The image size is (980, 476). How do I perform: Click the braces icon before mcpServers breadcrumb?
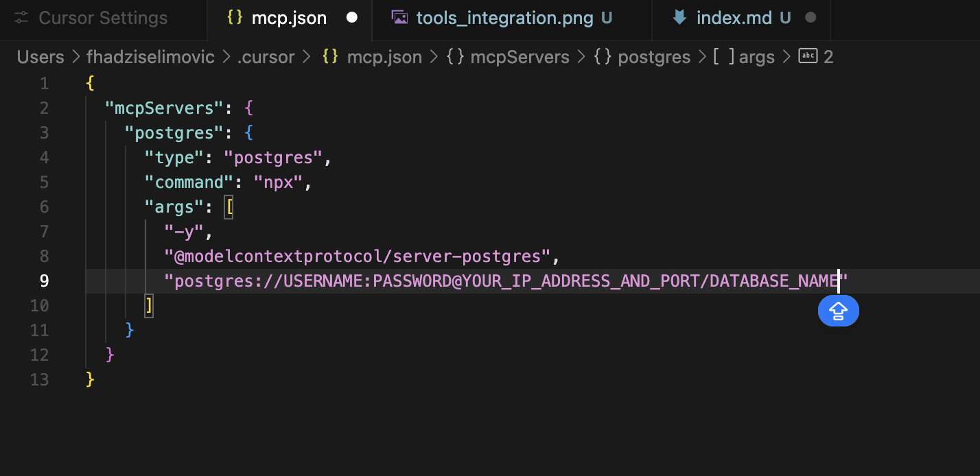tap(454, 57)
